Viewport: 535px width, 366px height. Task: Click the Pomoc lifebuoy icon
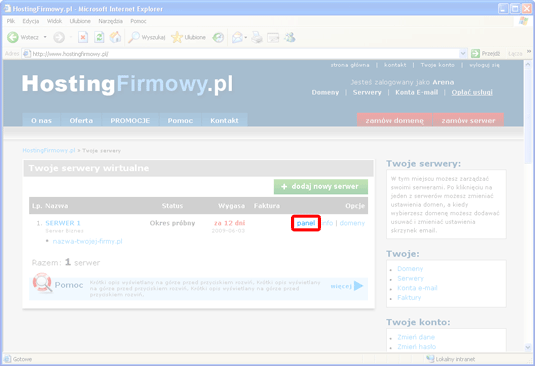click(42, 283)
